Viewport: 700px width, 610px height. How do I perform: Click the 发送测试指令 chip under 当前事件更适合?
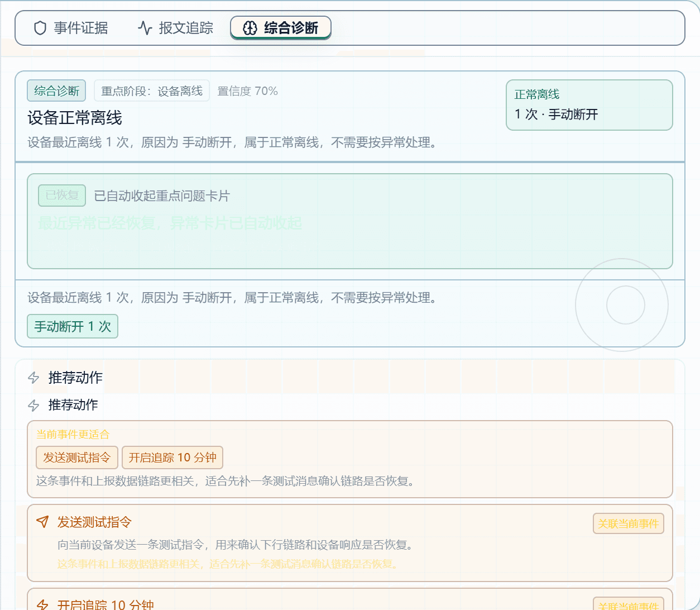click(77, 457)
